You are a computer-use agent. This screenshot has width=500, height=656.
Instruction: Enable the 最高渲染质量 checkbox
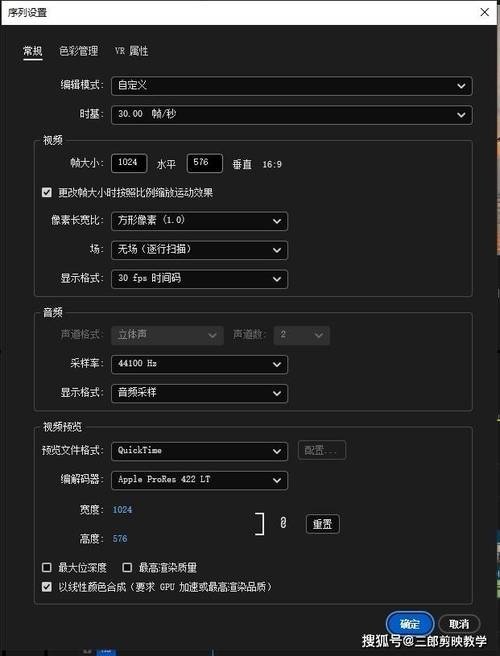(x=127, y=567)
